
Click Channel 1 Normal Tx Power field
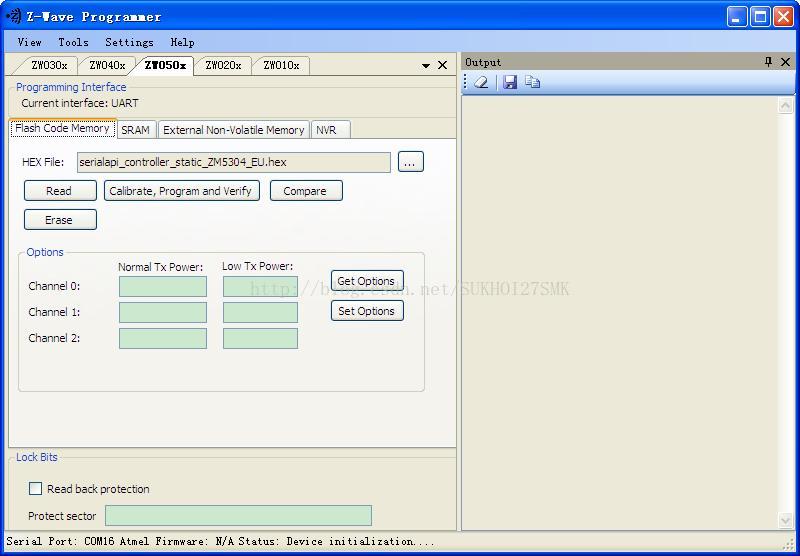pos(163,313)
